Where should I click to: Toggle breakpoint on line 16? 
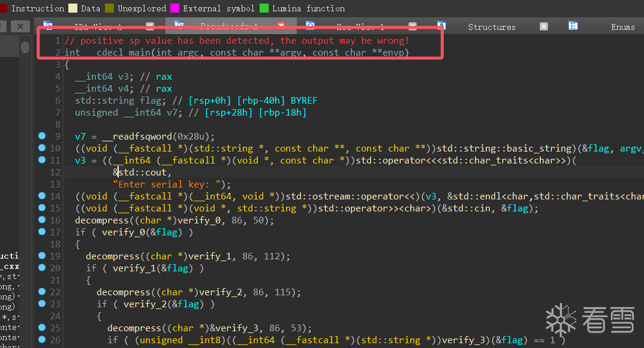(x=42, y=220)
